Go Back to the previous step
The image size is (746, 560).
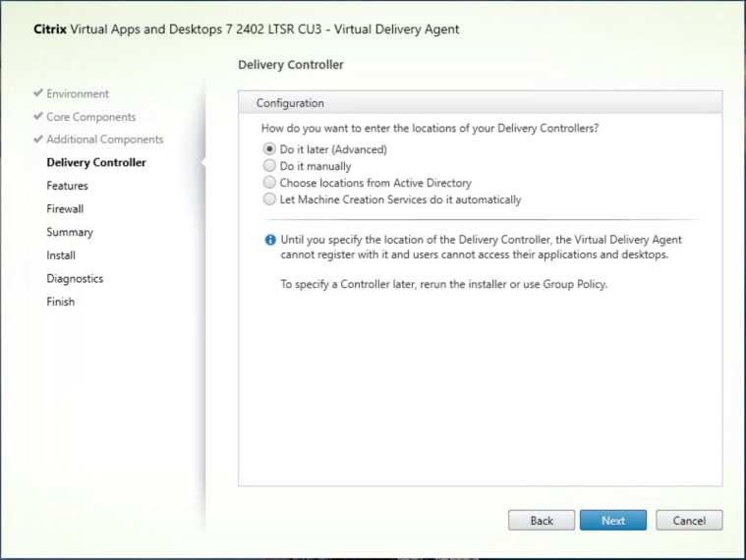(542, 521)
